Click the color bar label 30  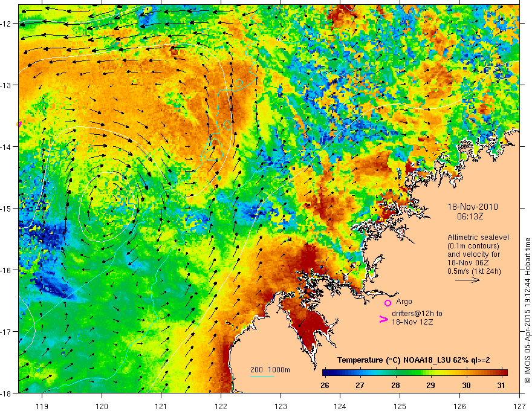pyautogui.click(x=466, y=385)
